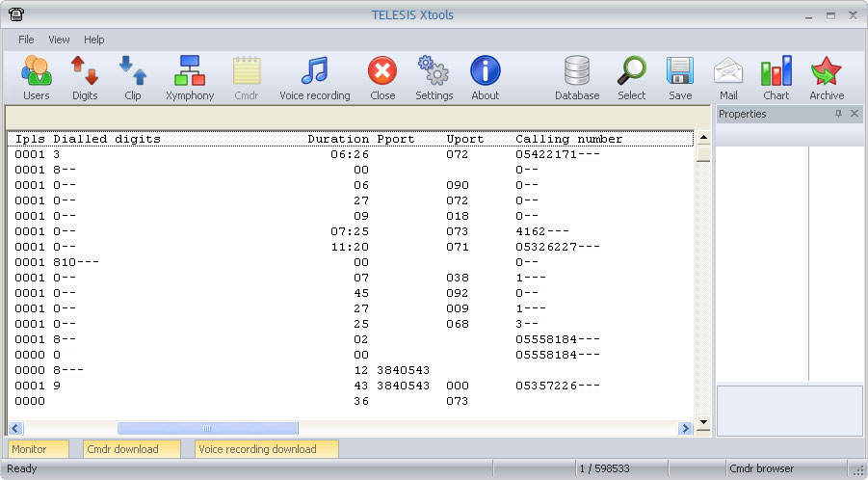Save records with the Save icon
Screen dimensions: 868x480
coord(680,77)
